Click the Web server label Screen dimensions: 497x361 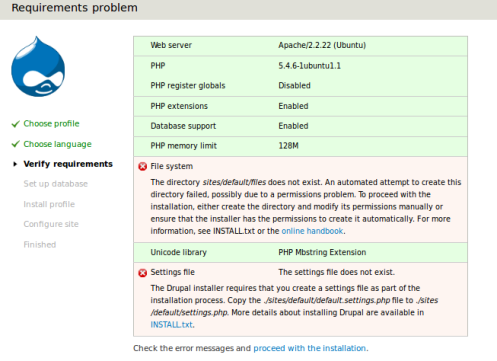point(171,45)
